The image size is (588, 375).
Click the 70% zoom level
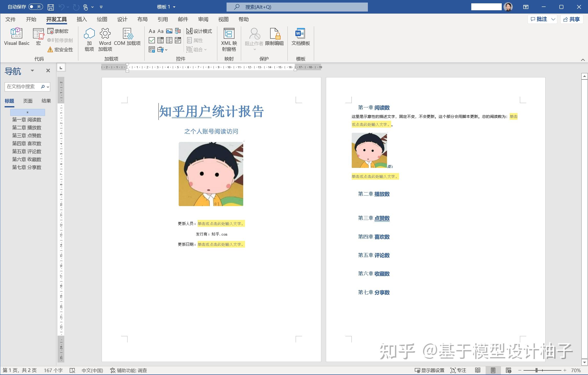576,370
